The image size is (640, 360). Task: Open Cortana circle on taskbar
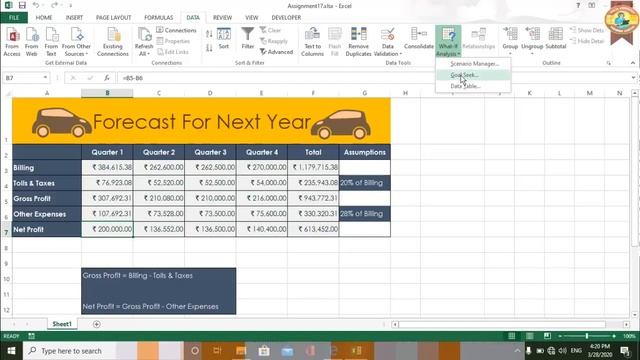[x=195, y=351]
